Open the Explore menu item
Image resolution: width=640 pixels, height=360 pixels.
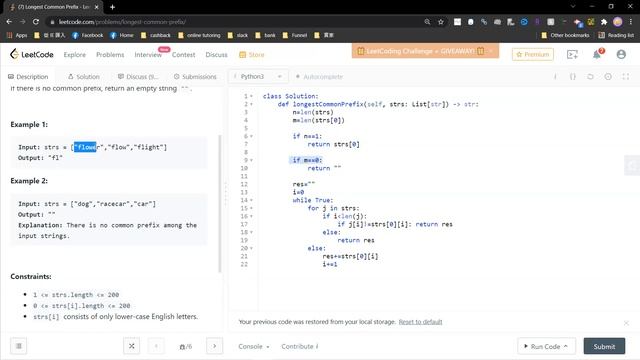tap(75, 55)
